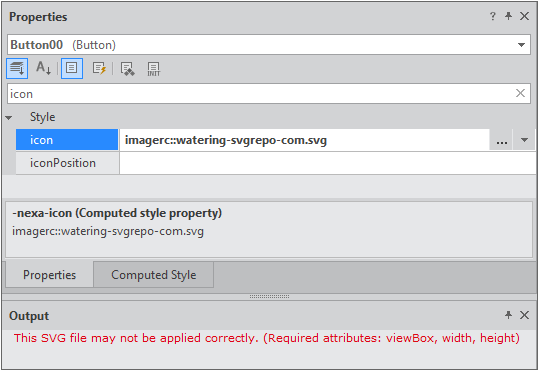Toggle the Categorized view icon
The width and height of the screenshot is (538, 370).
point(17,69)
